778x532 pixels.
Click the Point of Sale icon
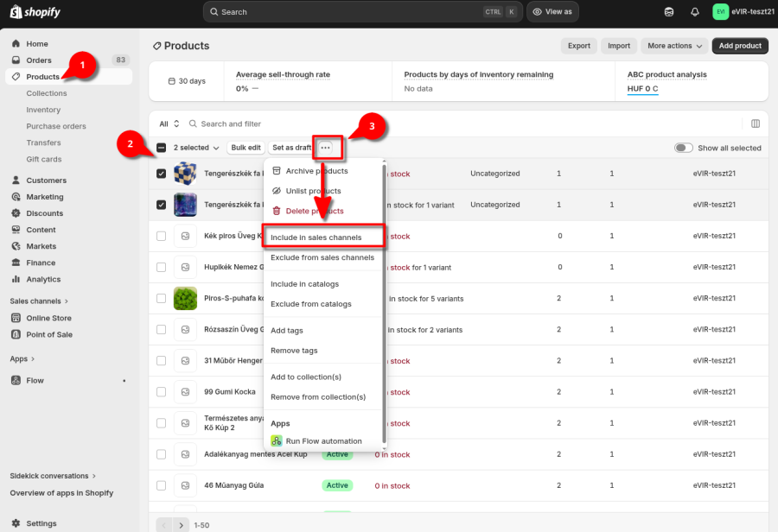16,335
